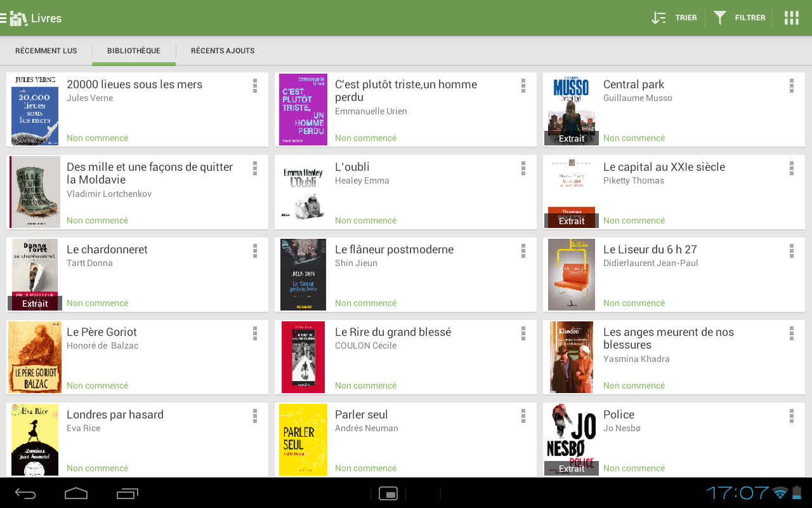
Task: Click the title 'Le chardonneret'
Action: [107, 250]
